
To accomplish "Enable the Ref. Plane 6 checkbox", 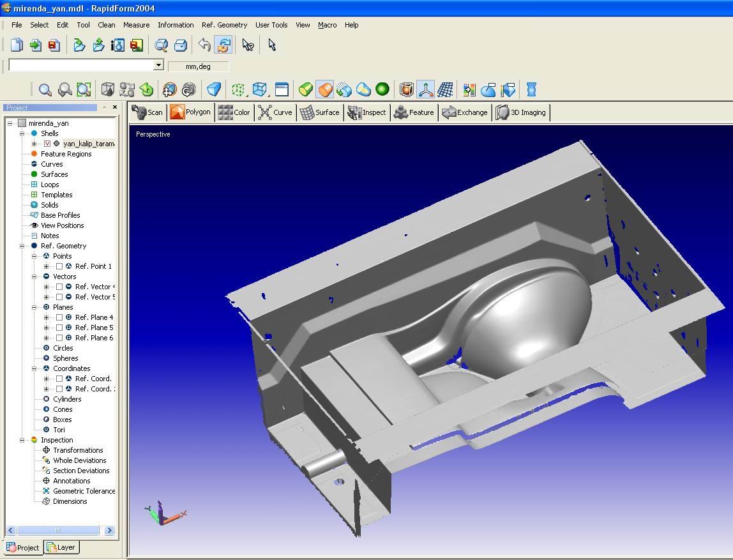I will pyautogui.click(x=59, y=338).
